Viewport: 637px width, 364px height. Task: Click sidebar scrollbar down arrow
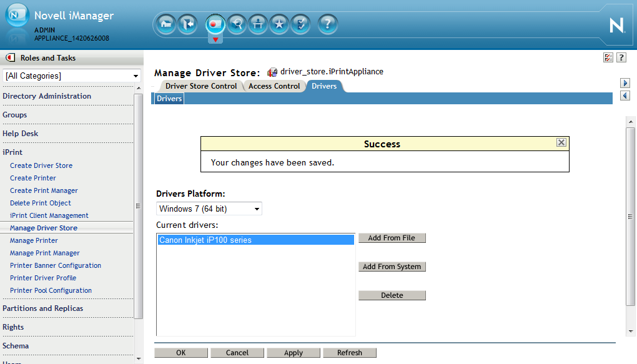[x=139, y=359]
